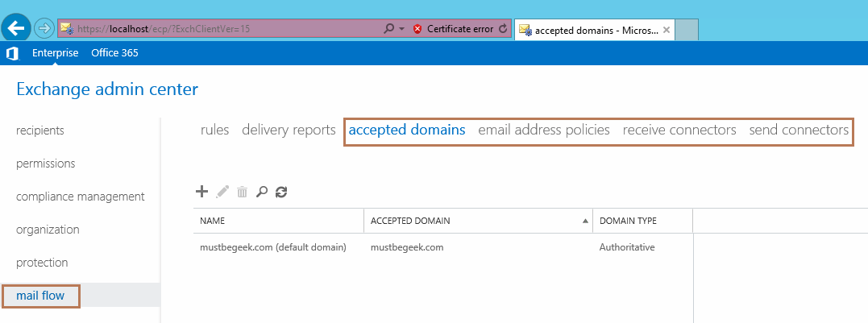Viewport: 868px width, 323px height.
Task: Close the accepted domains browser tab
Action: coord(666,31)
